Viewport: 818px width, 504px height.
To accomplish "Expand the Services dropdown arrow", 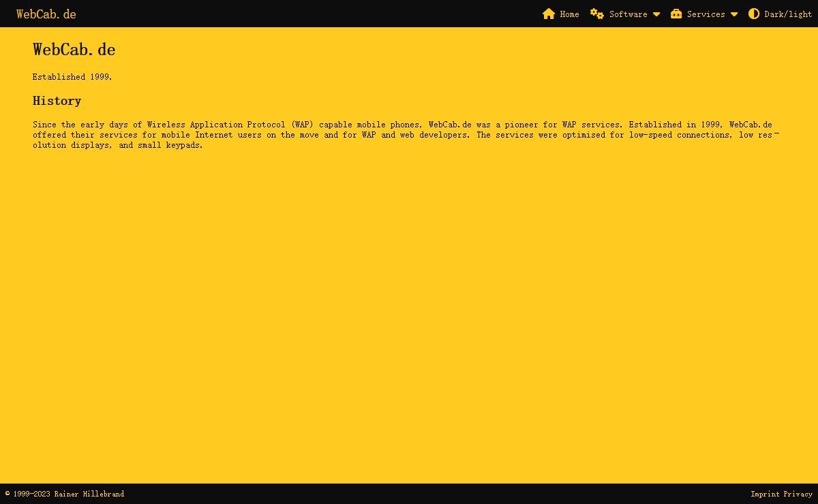I will coord(734,14).
